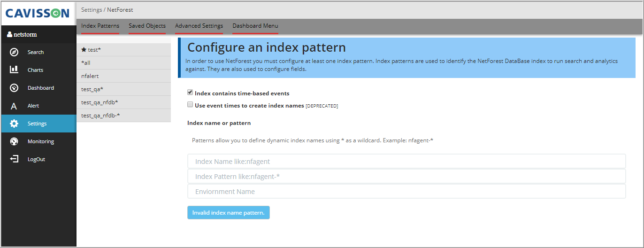644x248 pixels.
Task: Select the Monitoring sidebar label
Action: pos(40,141)
